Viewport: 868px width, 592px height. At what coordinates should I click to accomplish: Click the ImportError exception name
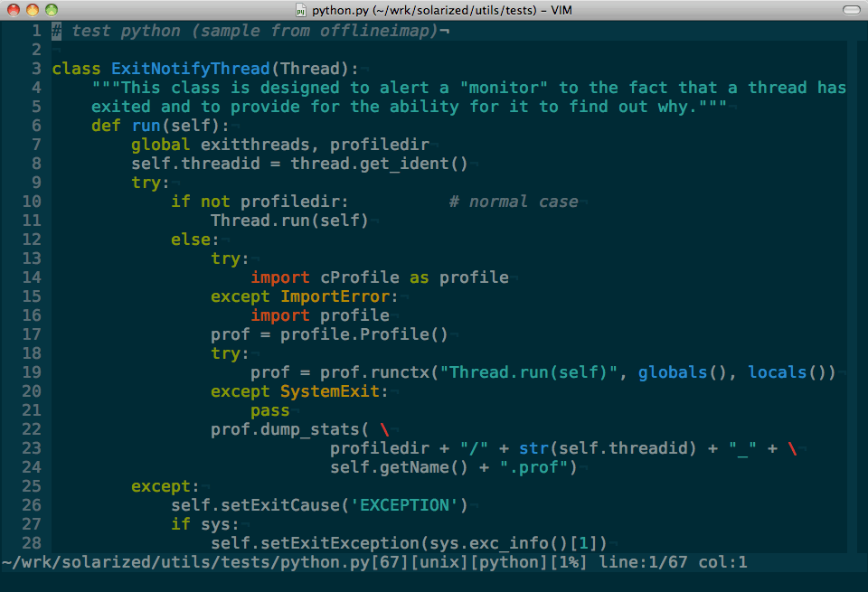tap(339, 296)
